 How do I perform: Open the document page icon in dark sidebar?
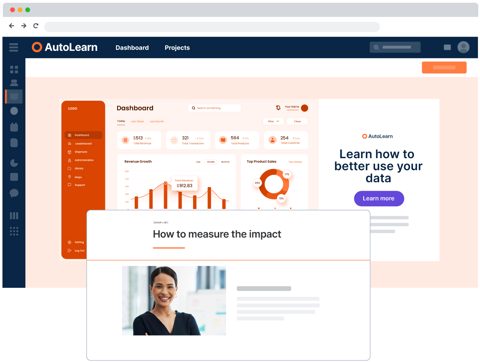point(14,143)
